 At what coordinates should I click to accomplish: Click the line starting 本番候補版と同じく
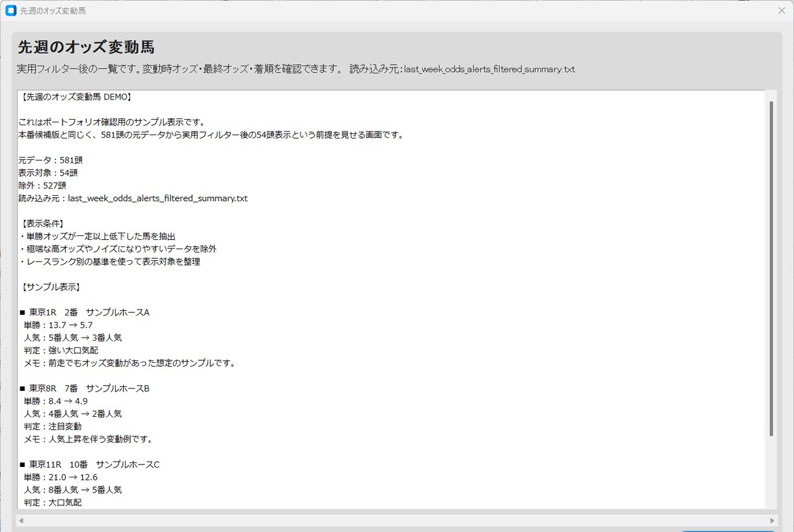pos(212,135)
